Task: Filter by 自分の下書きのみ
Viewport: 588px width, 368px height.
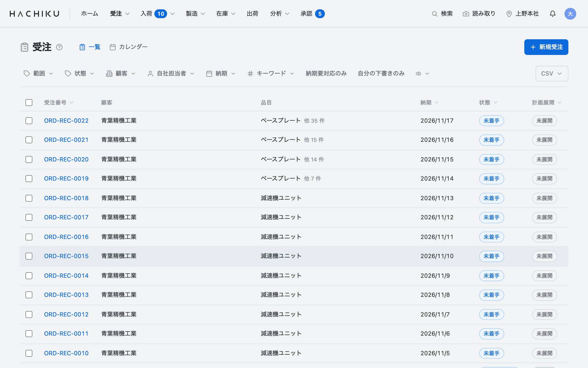Action: pos(381,74)
